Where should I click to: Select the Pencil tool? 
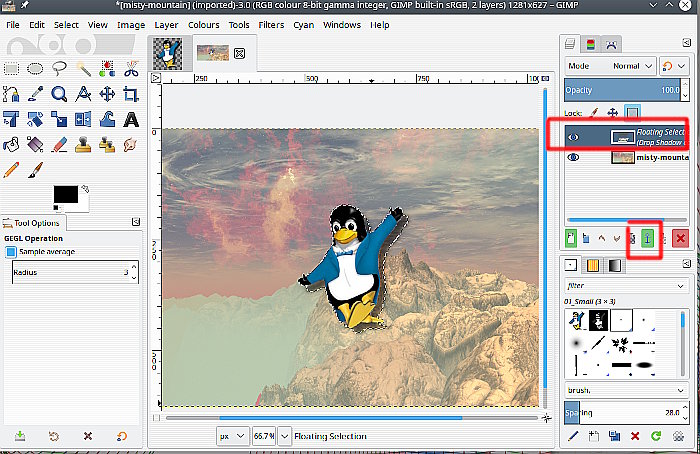click(11, 170)
